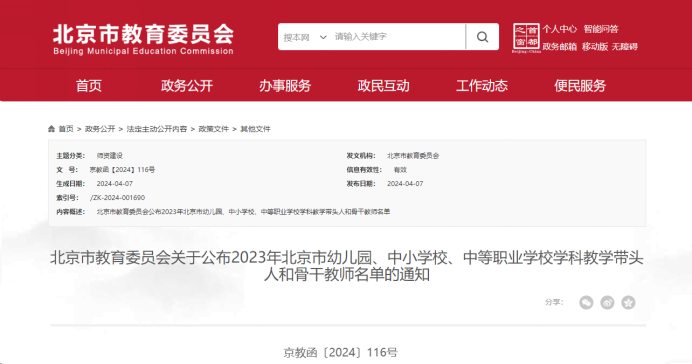
Task: Click breadcrumb link 首页
Action: pyautogui.click(x=66, y=129)
